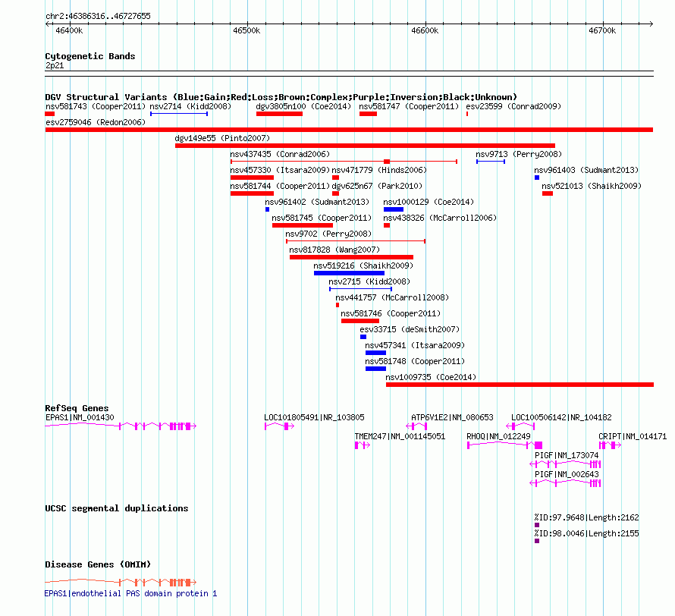
Task: Open the EPAS1|NM_001430 RefSeq gene label
Action: pos(80,417)
